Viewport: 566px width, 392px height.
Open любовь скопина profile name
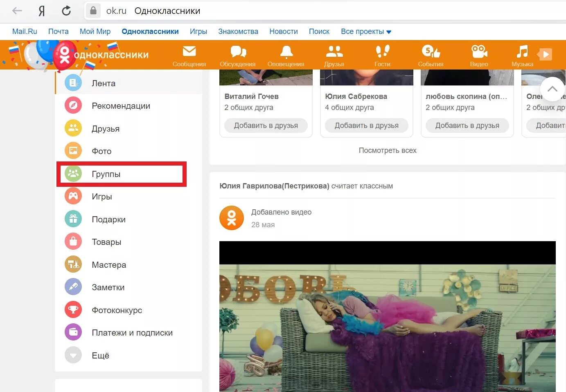pyautogui.click(x=466, y=96)
